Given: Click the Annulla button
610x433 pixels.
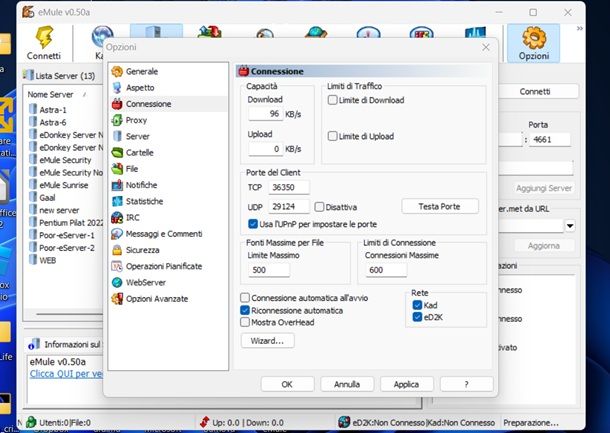Looking at the screenshot, I should pyautogui.click(x=347, y=384).
